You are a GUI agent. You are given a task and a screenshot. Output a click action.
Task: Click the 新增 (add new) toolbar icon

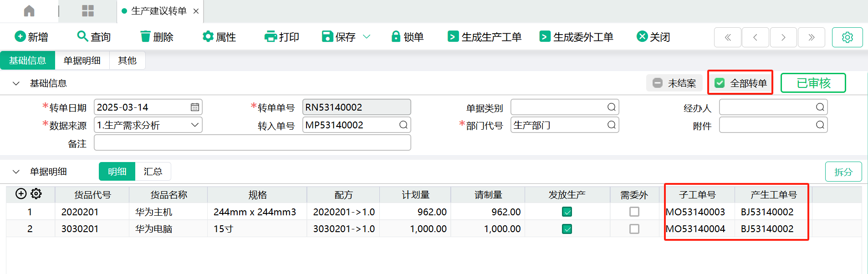pos(20,36)
